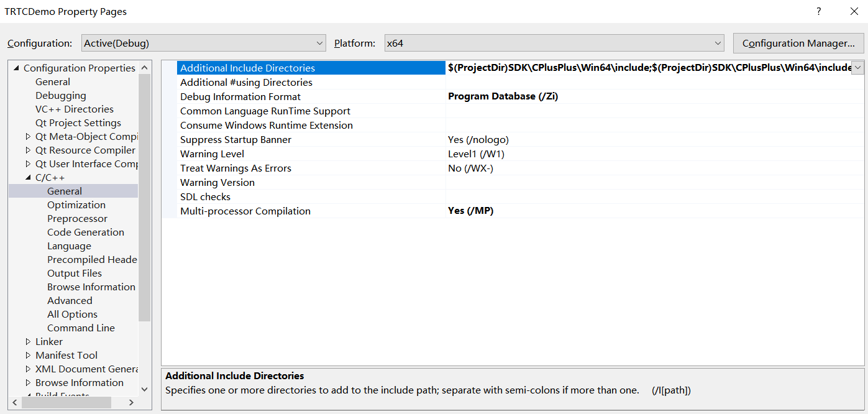Close the TRTCDemo Property Pages dialog
This screenshot has width=868, height=414.
point(854,11)
